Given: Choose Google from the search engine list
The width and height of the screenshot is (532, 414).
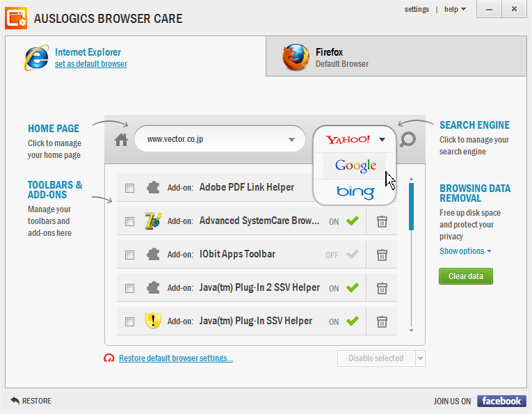Looking at the screenshot, I should (x=355, y=166).
